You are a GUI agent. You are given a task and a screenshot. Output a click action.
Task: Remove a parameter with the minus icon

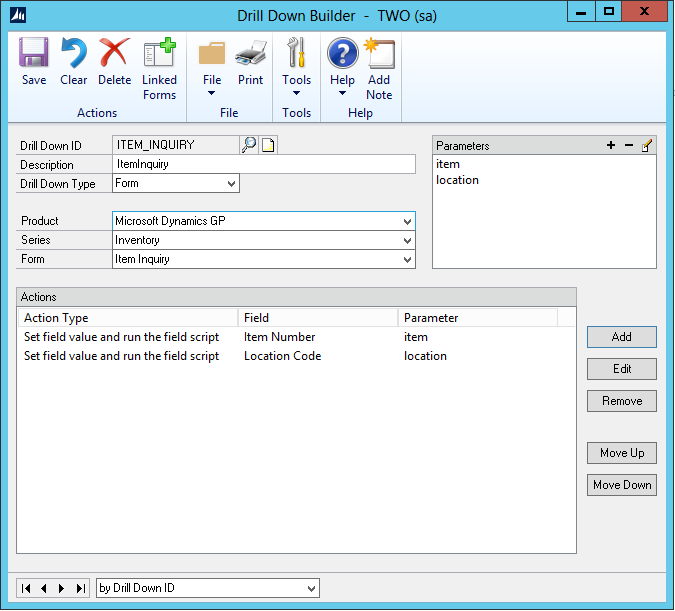pos(629,145)
